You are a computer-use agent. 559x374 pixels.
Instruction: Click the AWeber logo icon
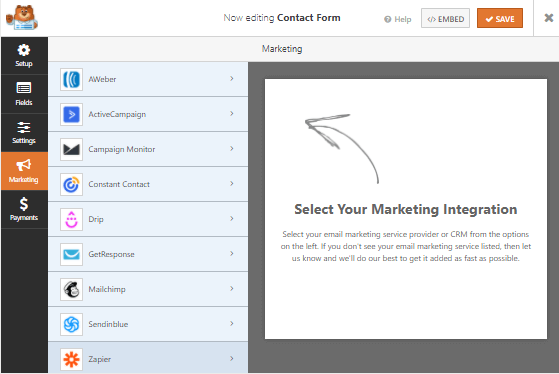tap(71, 79)
